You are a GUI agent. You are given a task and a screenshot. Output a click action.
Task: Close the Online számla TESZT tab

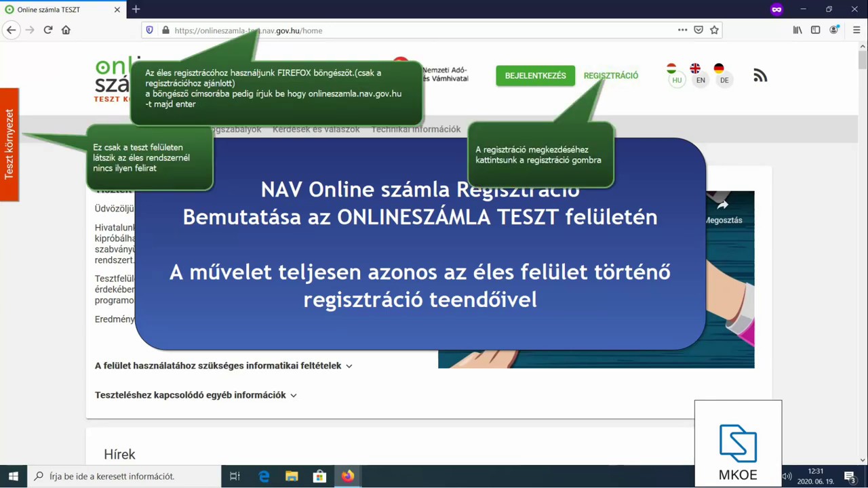[x=117, y=9]
